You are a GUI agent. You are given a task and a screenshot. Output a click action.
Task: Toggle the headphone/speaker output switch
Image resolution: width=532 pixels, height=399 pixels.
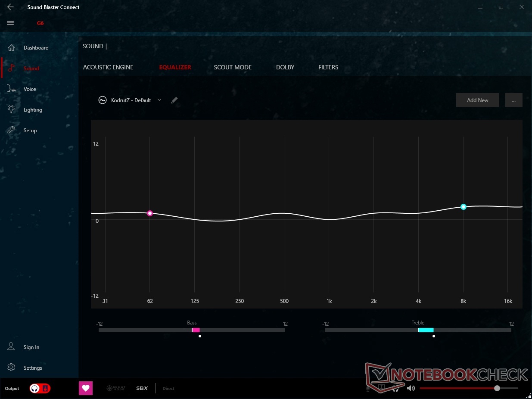(x=40, y=388)
